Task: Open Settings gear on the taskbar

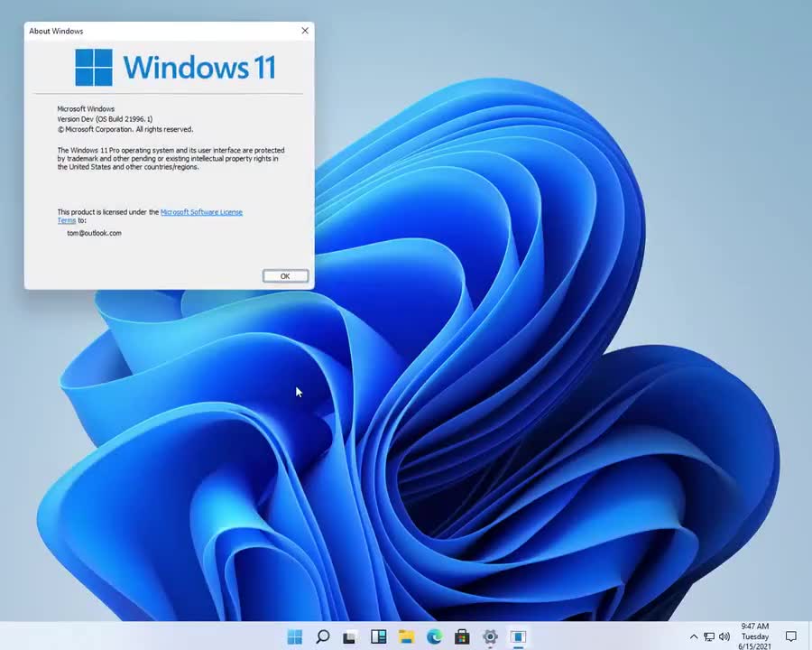Action: 490,636
